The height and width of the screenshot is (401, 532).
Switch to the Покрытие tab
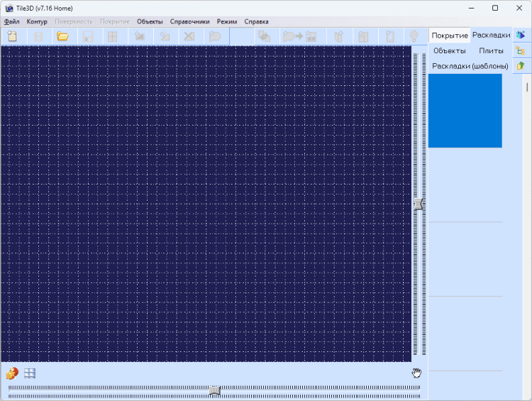[x=450, y=35]
